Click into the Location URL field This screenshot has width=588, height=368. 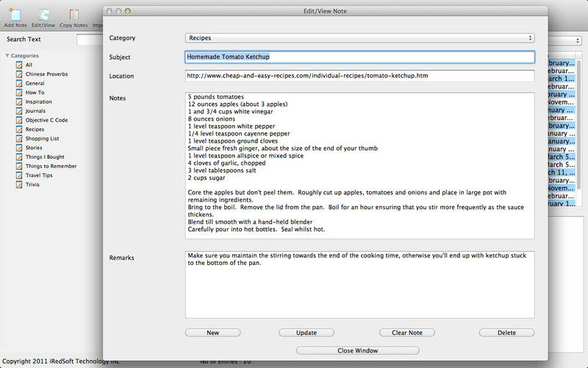click(359, 76)
